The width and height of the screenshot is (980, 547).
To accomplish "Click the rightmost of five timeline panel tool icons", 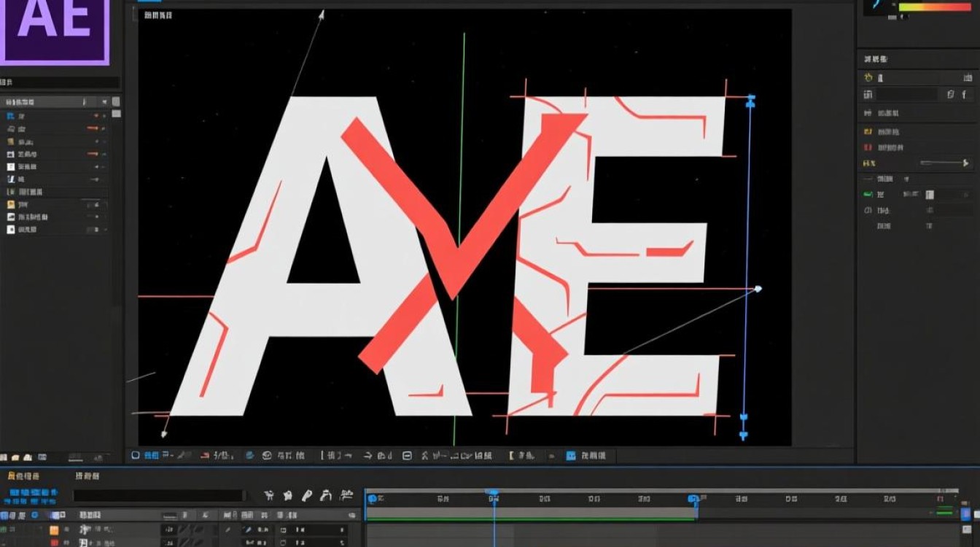I will pyautogui.click(x=348, y=495).
